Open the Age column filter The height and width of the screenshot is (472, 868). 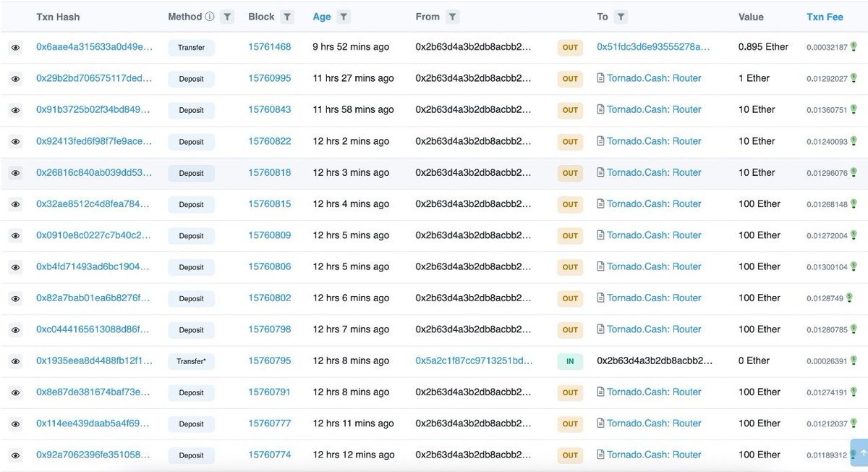[x=344, y=17]
